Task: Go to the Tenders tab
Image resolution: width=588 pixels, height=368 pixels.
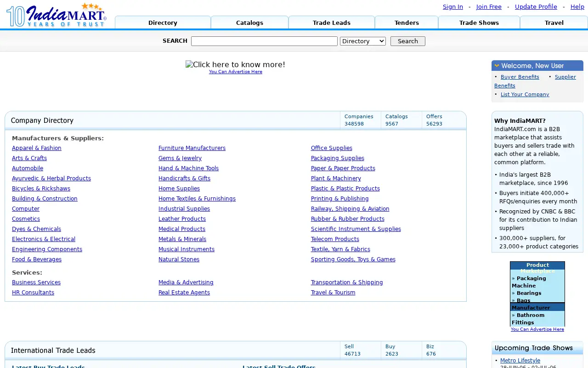Action: [407, 23]
